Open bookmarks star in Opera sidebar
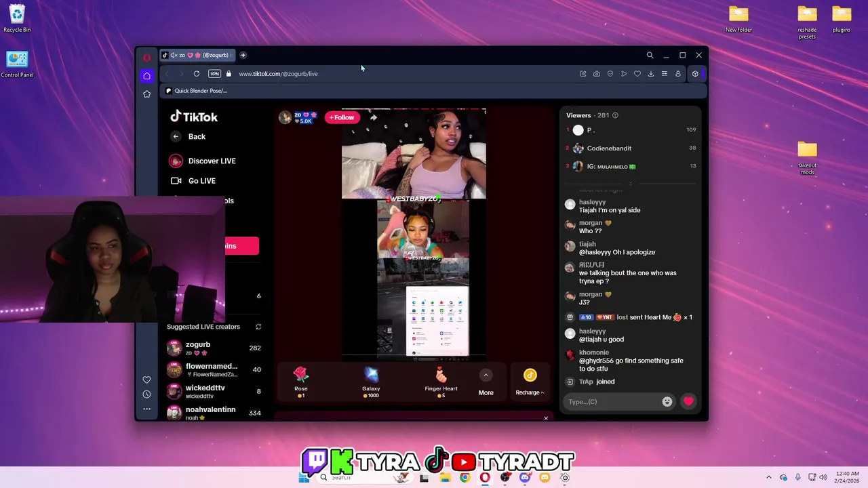The image size is (868, 488). point(146,94)
